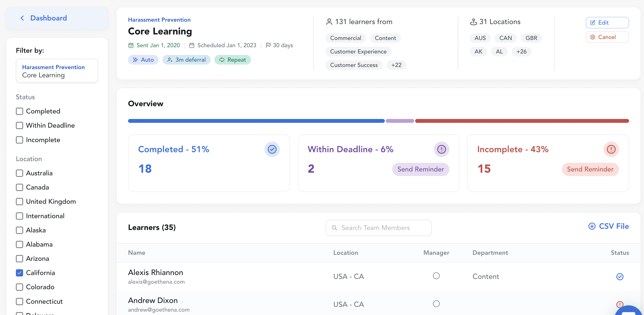Click Alexis Rhiannon's completed status icon

coord(620,277)
